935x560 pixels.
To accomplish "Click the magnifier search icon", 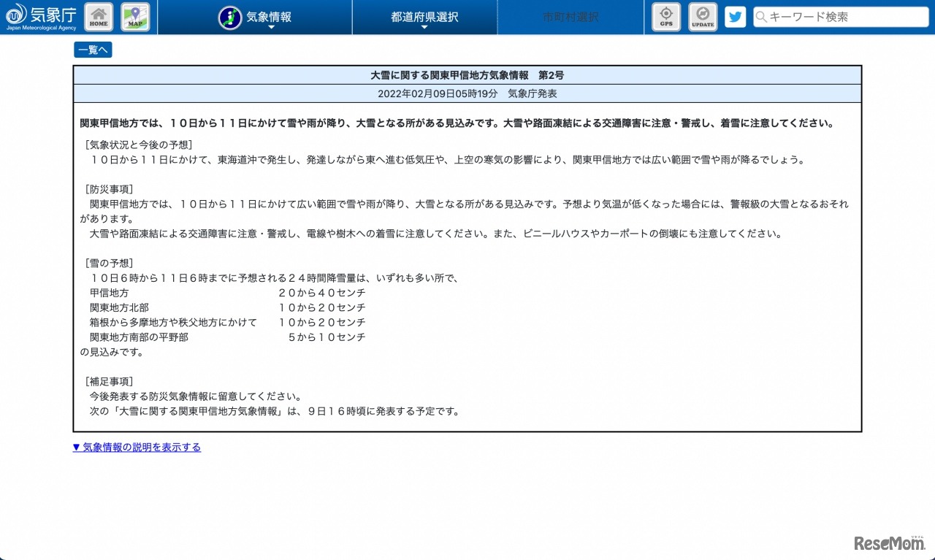I will pos(761,17).
